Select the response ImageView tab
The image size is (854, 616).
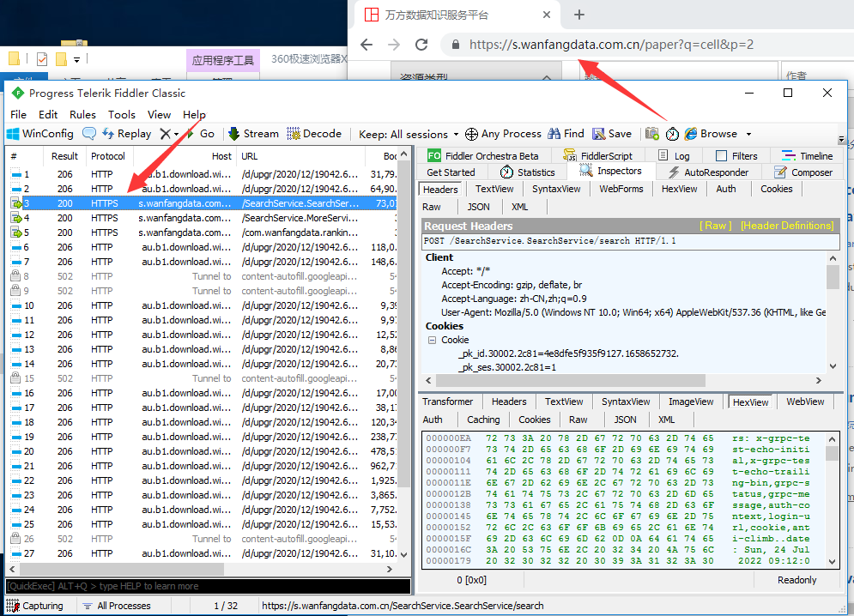(691, 402)
